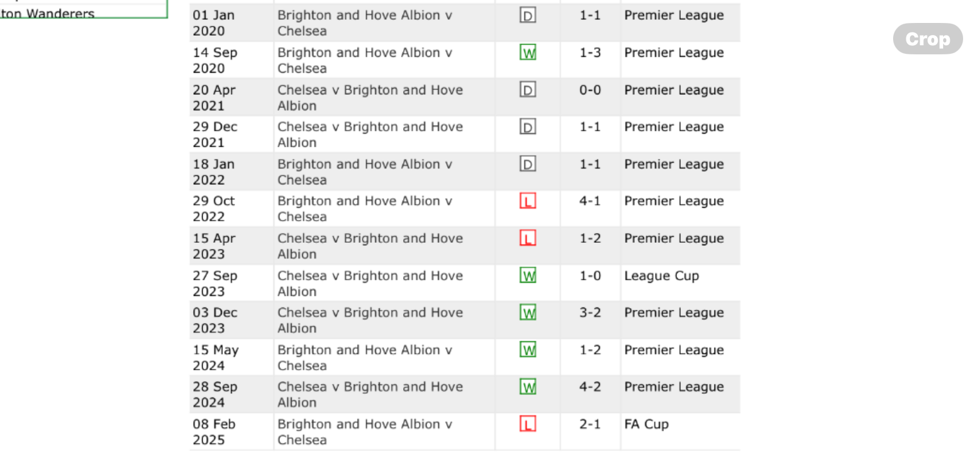Image resolution: width=980 pixels, height=453 pixels.
Task: Click the D draw icon for 01 Jan 2020
Action: [x=528, y=15]
